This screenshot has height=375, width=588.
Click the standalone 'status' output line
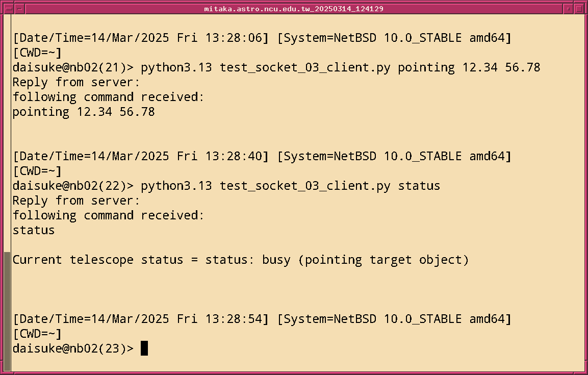[x=34, y=230]
